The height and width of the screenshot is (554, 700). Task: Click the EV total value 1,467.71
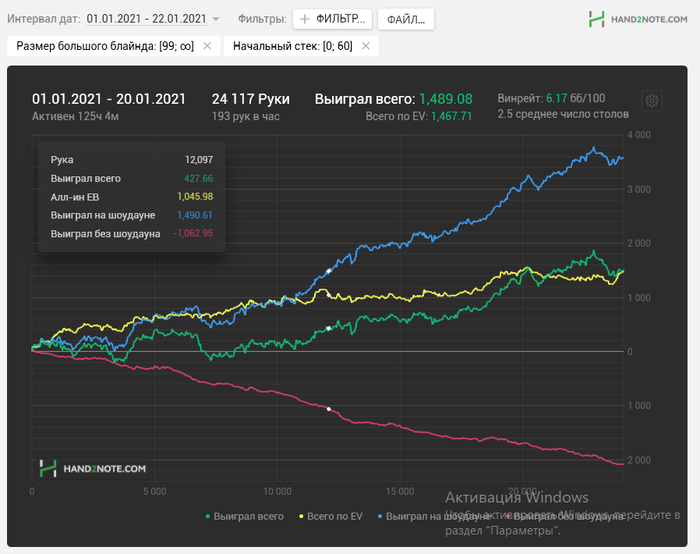[x=451, y=117]
